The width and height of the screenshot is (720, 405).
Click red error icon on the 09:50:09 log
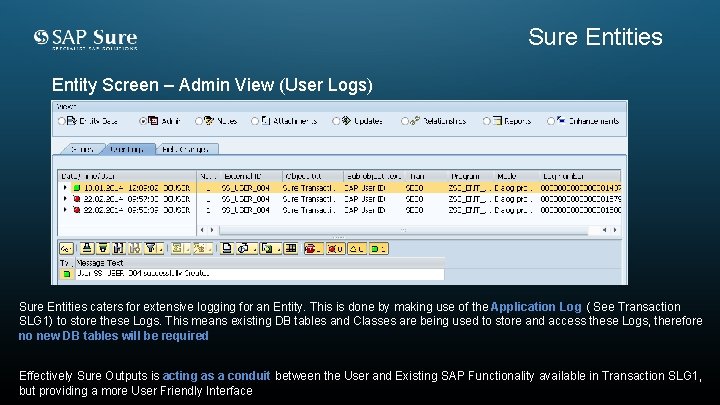77,210
